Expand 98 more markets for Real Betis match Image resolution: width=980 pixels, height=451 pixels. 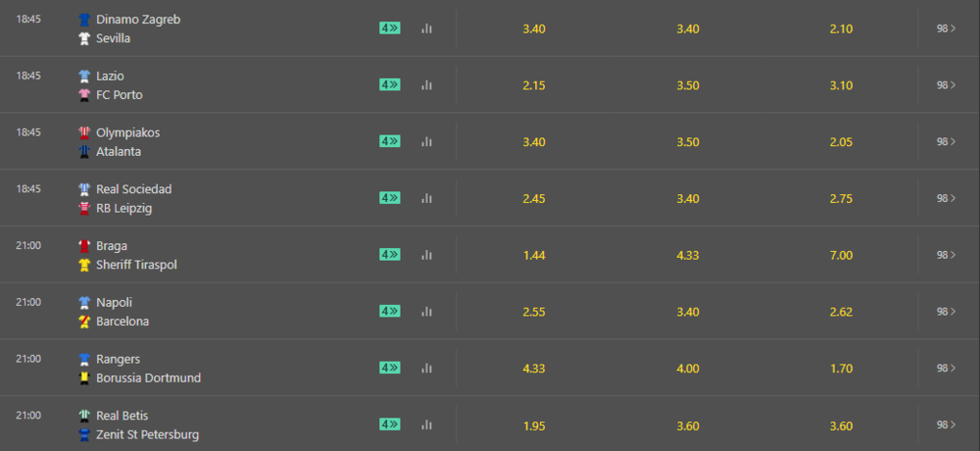tap(947, 425)
